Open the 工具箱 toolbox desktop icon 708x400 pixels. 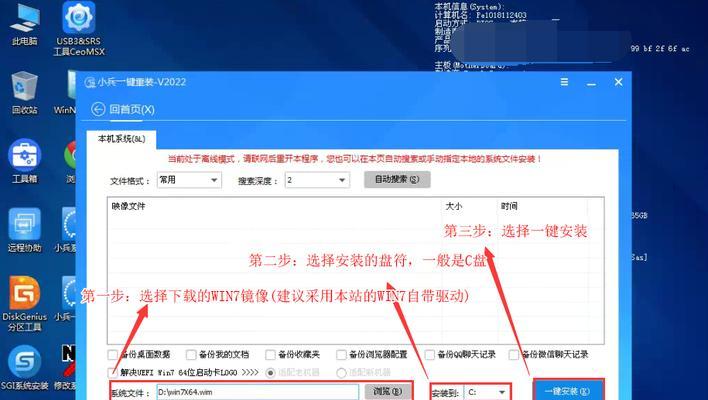(24, 161)
